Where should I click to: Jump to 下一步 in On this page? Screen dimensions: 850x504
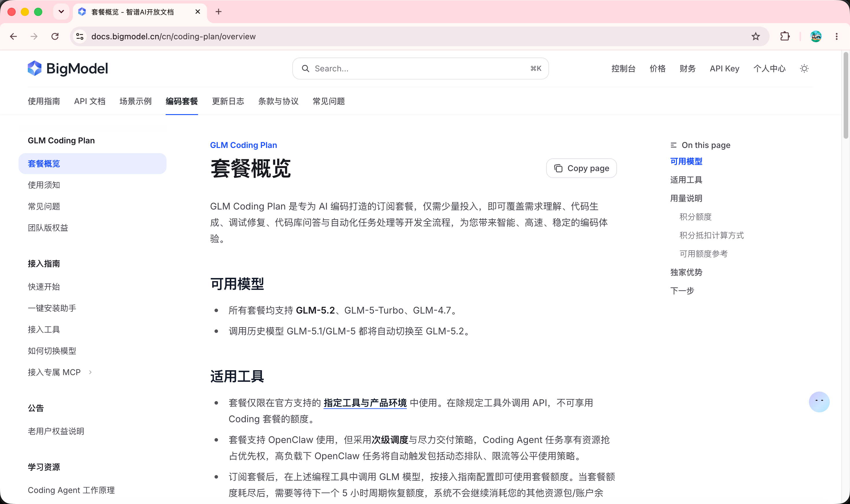point(682,291)
